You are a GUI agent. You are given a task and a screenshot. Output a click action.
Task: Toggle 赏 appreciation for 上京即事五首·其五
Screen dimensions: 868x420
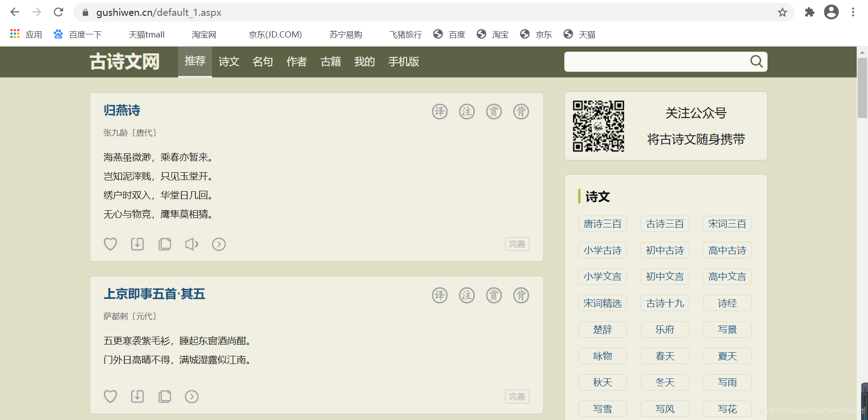(x=494, y=295)
